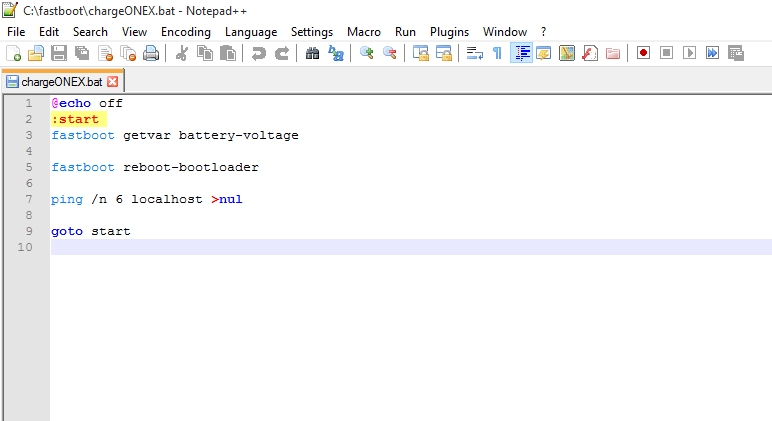Click the Zoom Out magnifier icon
The width and height of the screenshot is (772, 421).
coord(389,53)
